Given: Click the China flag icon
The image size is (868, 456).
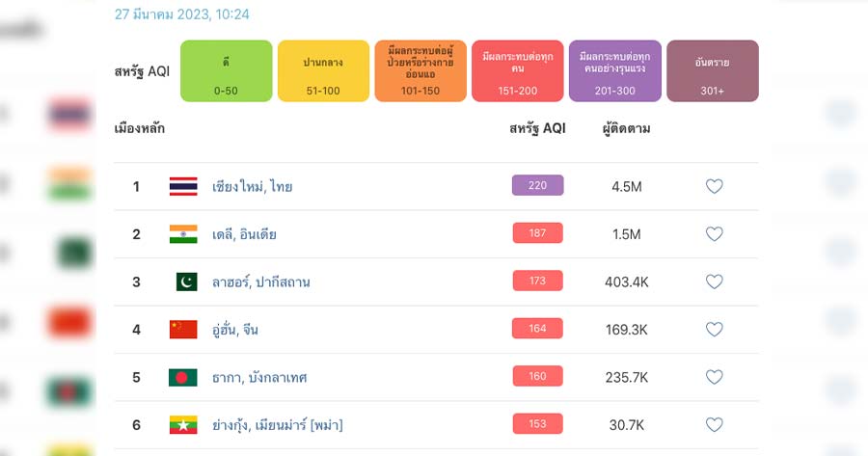Looking at the screenshot, I should click(183, 330).
